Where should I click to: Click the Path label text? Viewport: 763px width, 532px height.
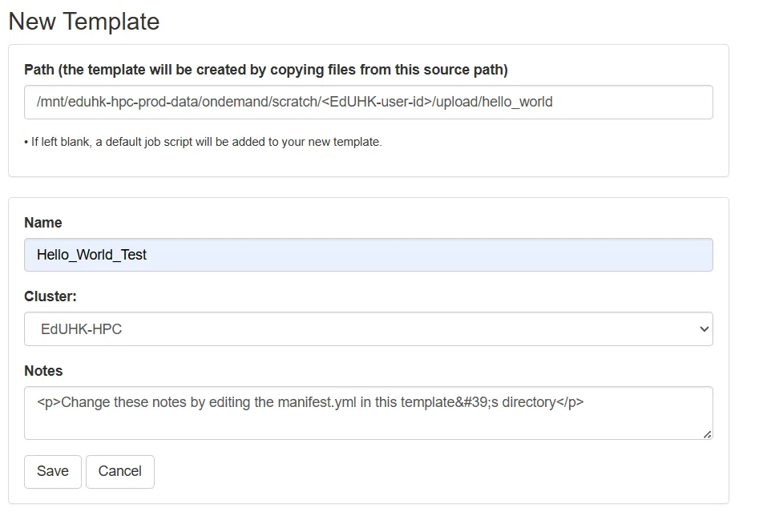pyautogui.click(x=266, y=70)
